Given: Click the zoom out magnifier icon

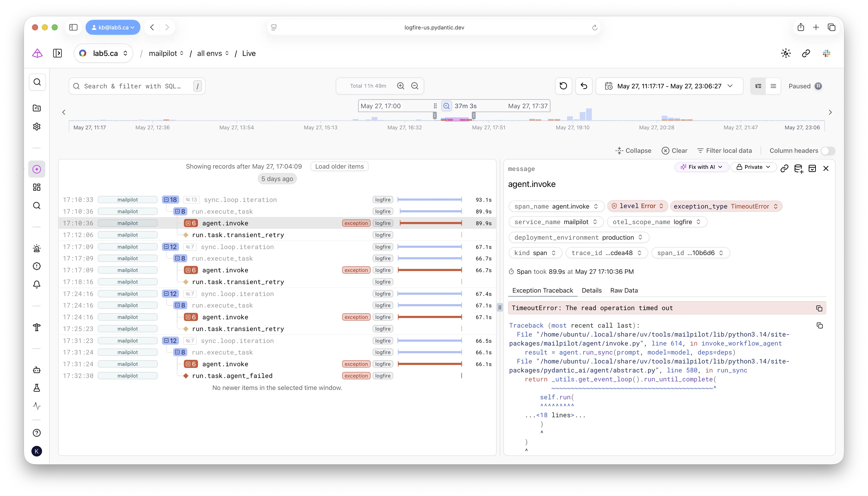Looking at the screenshot, I should click(415, 86).
